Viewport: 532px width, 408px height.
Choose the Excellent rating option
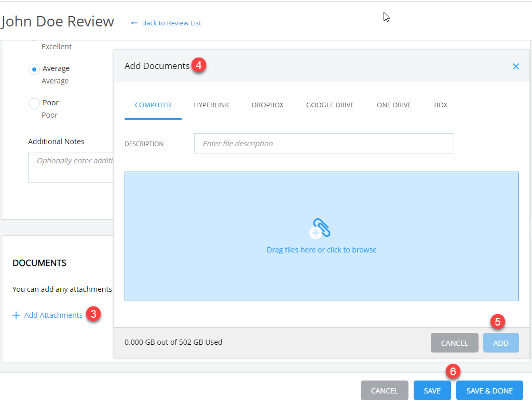[56, 47]
